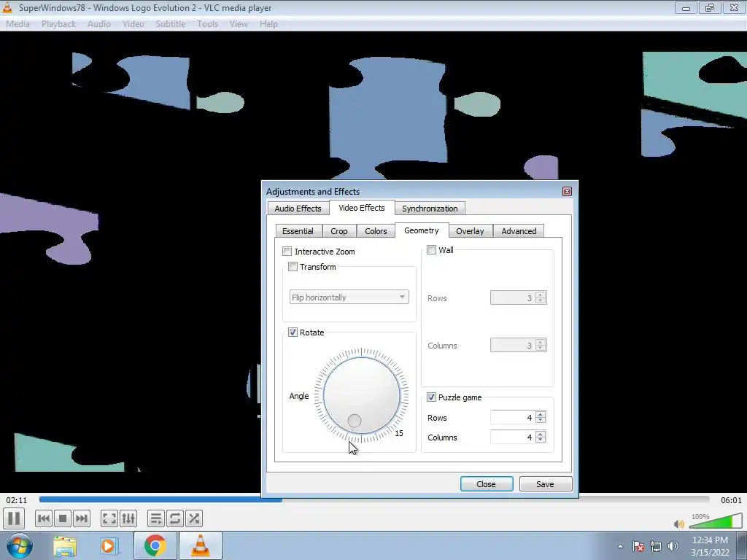Screen dimensions: 747x560
Task: Open extended settings equalizer icon
Action: point(128,518)
